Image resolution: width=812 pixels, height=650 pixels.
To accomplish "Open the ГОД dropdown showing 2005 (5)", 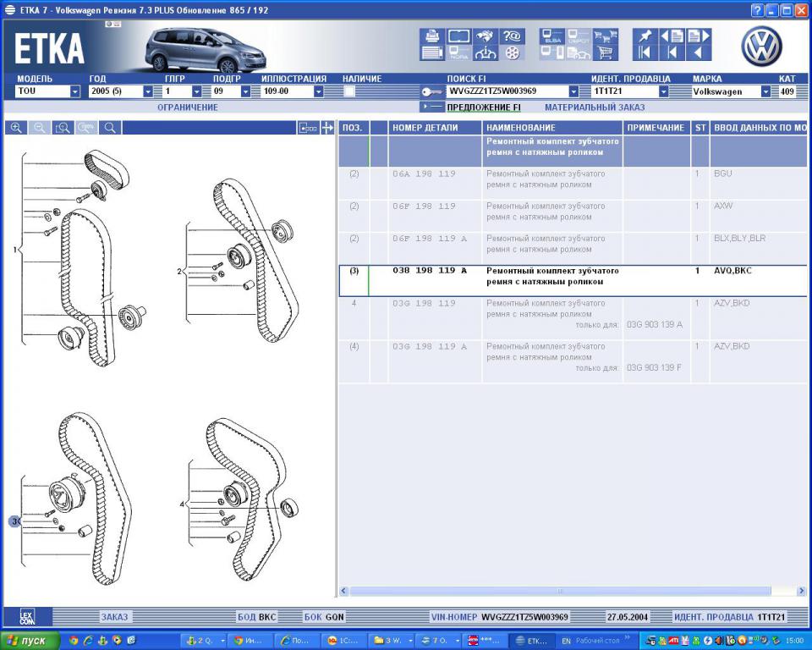I will pos(147,91).
